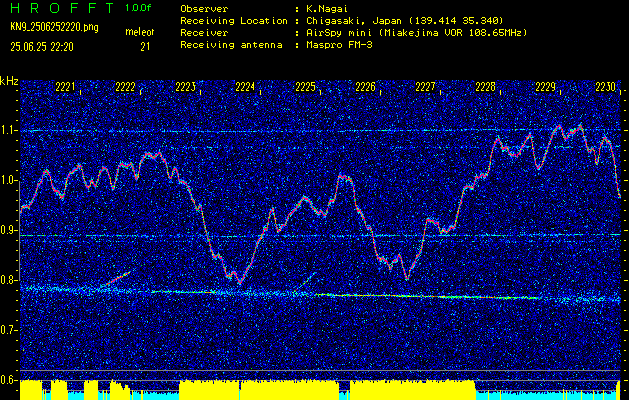Click the 0.7 kHz axis label
629x400 pixels.
(x=8, y=330)
